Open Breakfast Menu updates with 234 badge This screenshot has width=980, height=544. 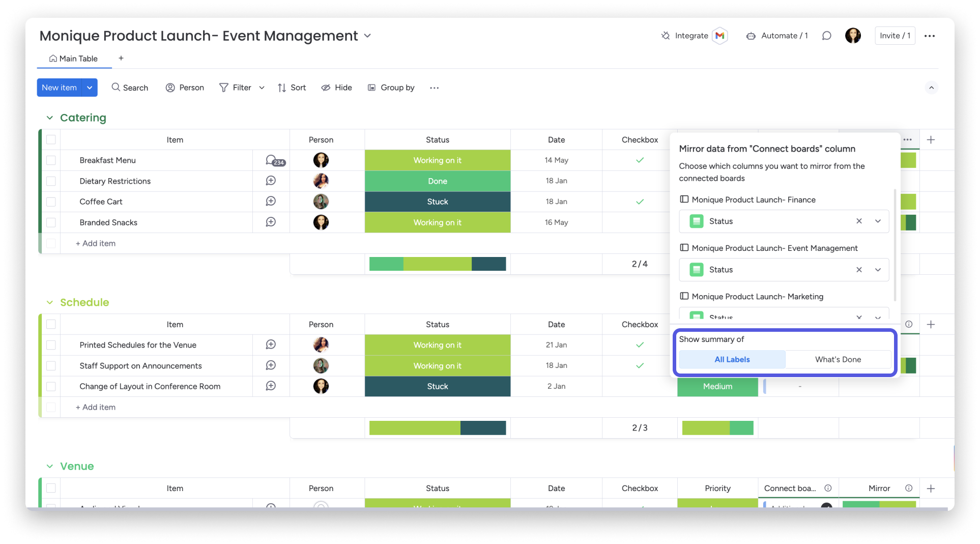coord(275,161)
